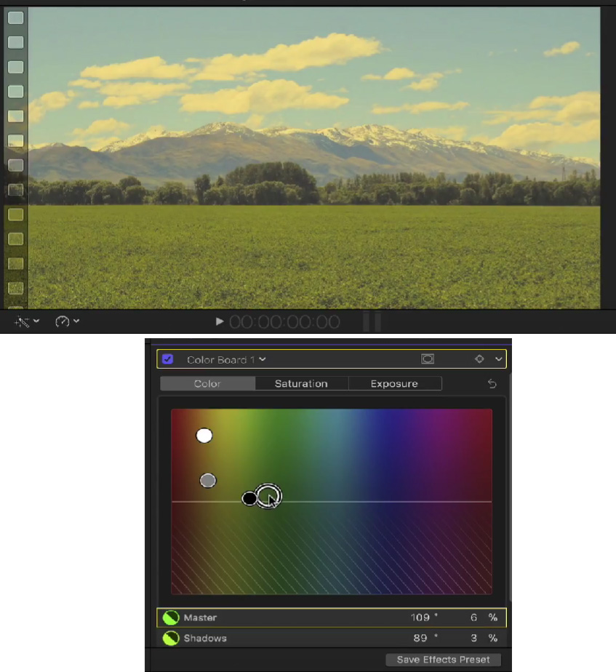Disable the Color Board 1 checkbox
This screenshot has width=616, height=672.
tap(167, 359)
